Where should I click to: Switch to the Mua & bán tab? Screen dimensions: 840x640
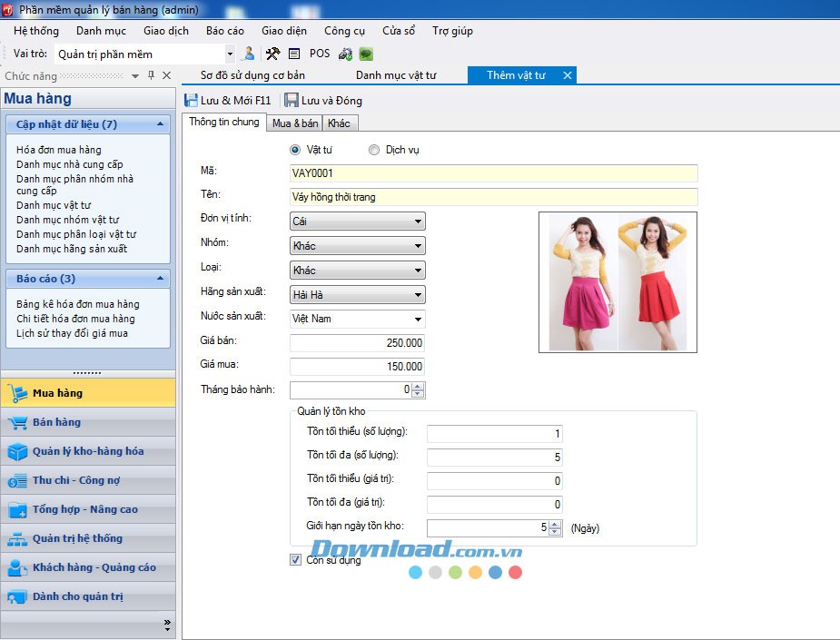coord(295,123)
